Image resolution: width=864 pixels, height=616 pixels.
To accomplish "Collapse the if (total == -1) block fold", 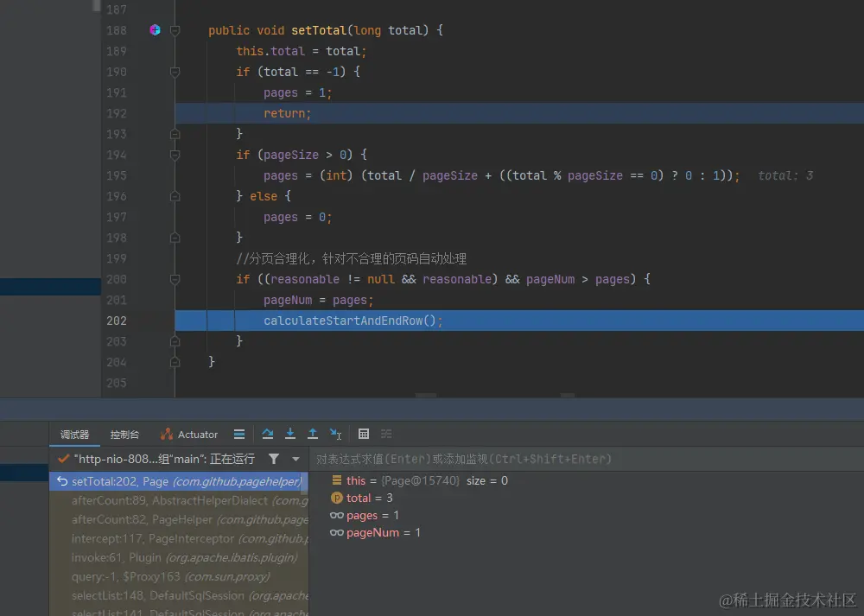I will coord(175,73).
